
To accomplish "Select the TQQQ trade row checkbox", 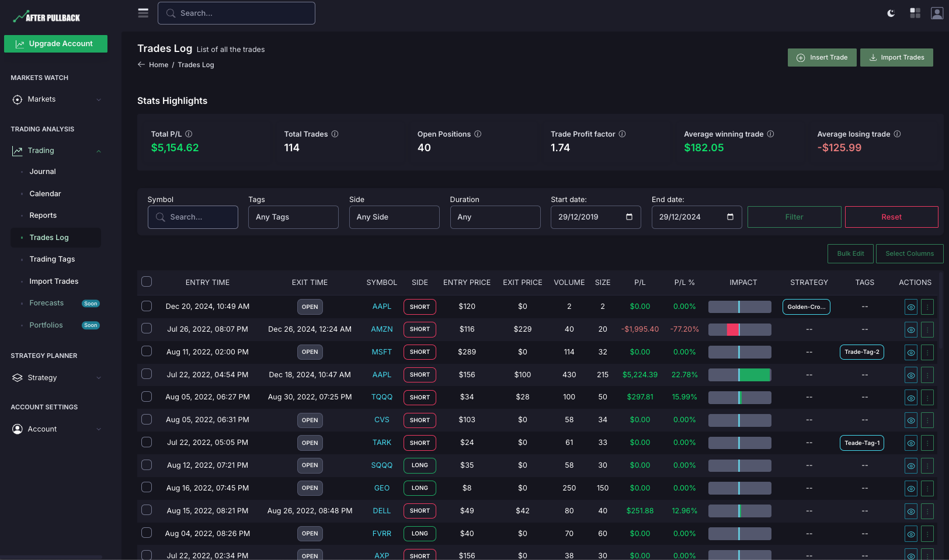I will pos(147,397).
